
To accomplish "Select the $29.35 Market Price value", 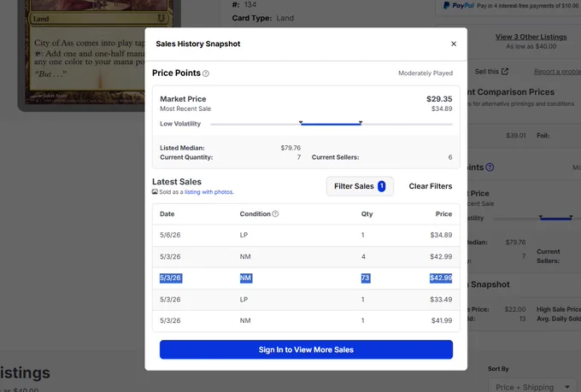I will (439, 99).
